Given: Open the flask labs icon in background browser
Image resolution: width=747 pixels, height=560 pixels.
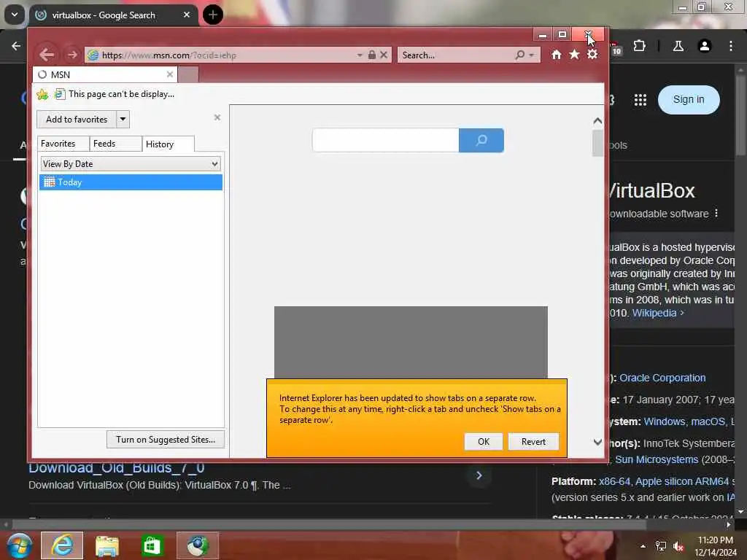Looking at the screenshot, I should [678, 46].
